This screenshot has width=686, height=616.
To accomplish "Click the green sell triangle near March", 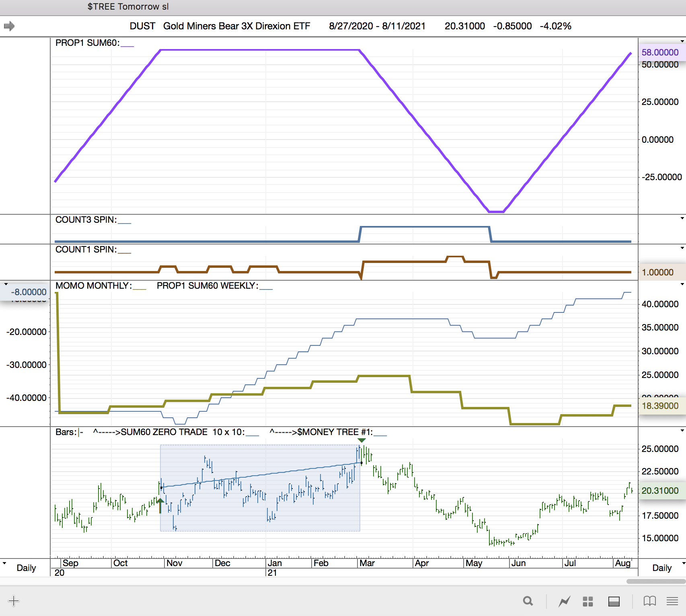I will coord(361,441).
